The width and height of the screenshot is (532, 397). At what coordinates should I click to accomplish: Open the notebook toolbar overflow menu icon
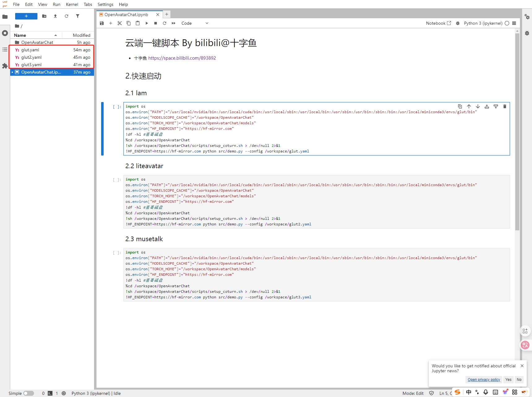[514, 23]
